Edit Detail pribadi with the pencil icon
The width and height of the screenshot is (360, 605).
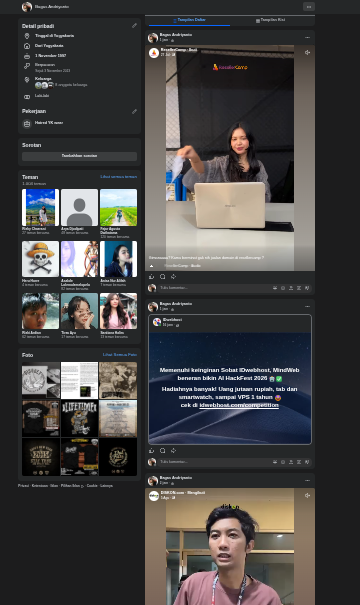coord(134,25)
